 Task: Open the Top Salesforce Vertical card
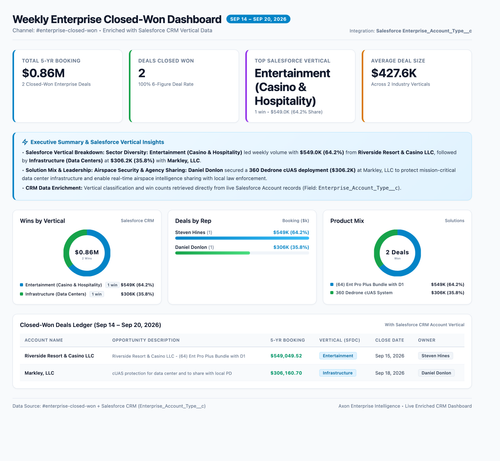[x=300, y=86]
